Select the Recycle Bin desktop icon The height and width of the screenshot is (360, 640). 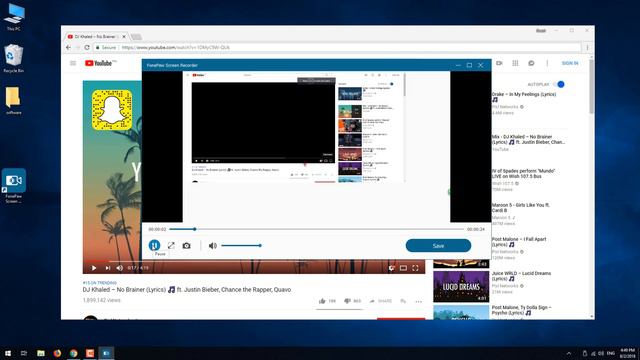(13, 59)
